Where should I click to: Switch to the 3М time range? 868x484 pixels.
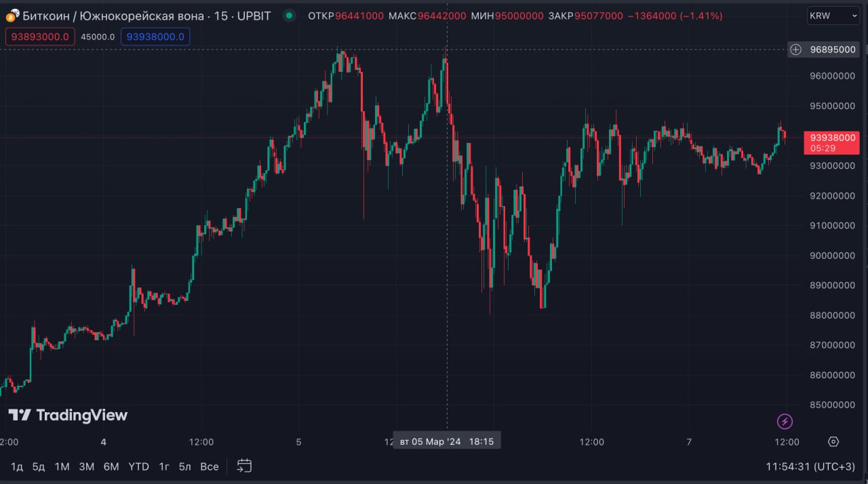coord(86,466)
